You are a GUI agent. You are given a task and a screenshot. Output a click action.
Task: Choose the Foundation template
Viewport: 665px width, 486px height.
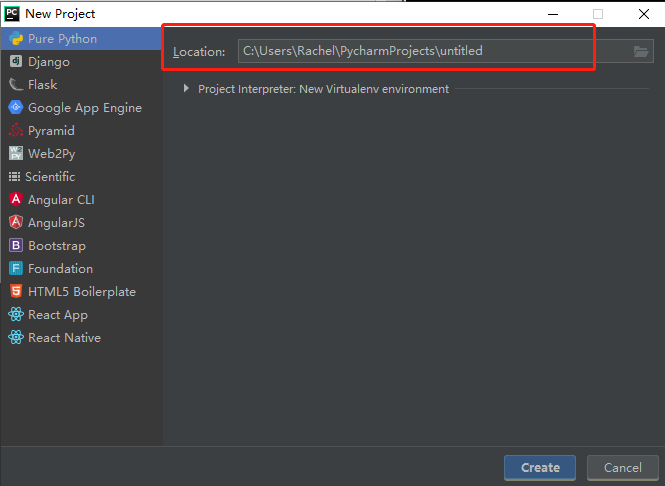coord(81,268)
